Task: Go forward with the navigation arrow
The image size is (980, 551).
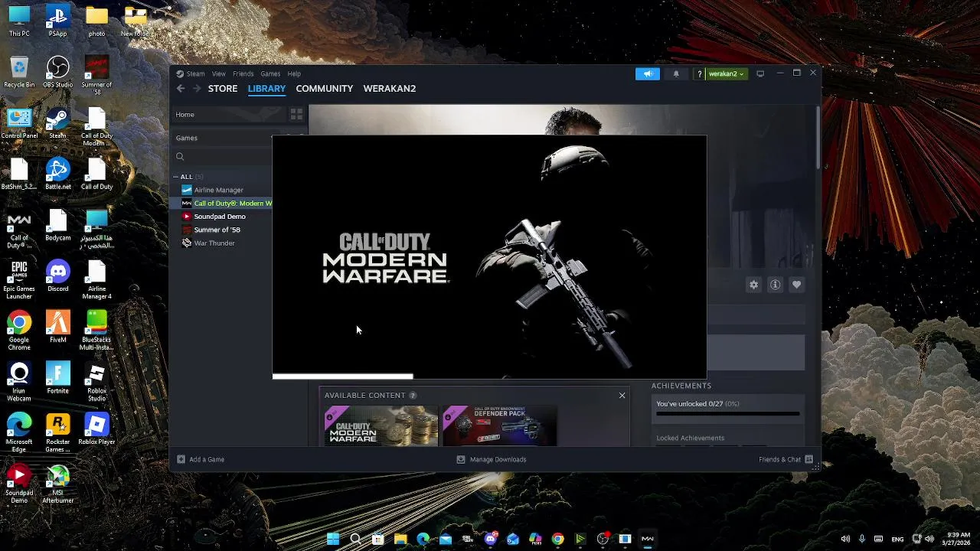Action: point(197,89)
